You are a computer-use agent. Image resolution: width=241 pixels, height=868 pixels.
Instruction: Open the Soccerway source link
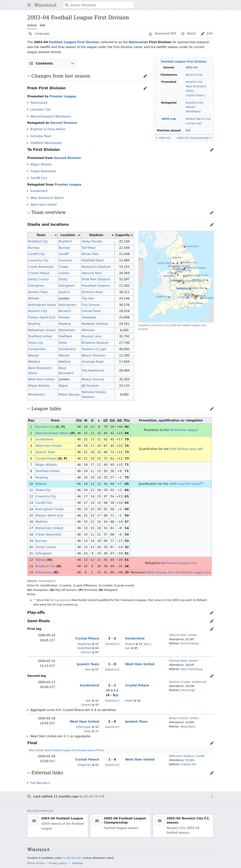click(x=47, y=581)
